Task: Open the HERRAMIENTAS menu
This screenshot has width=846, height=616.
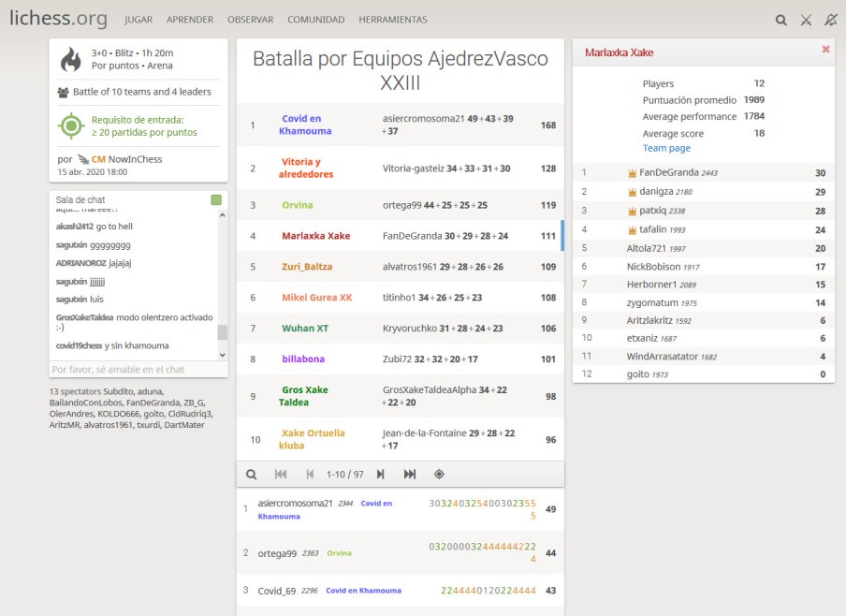Action: coord(392,20)
